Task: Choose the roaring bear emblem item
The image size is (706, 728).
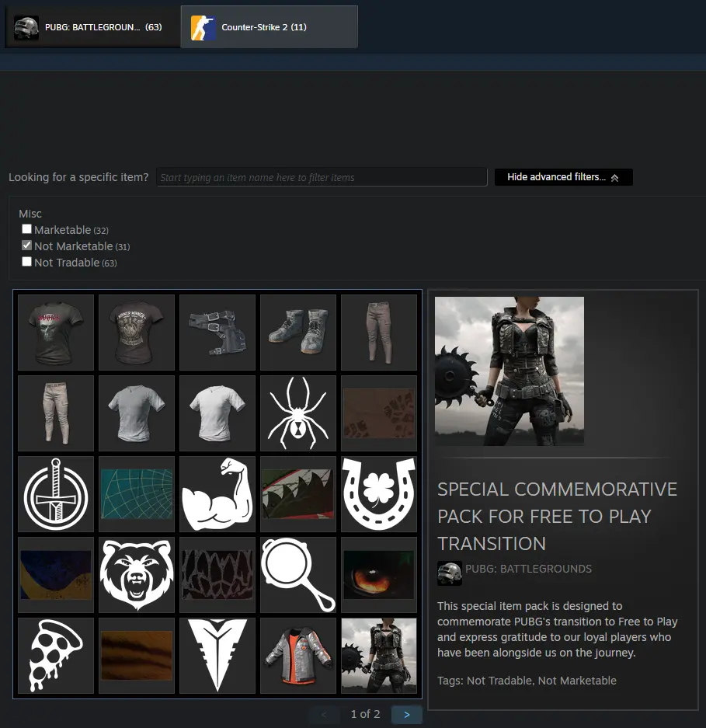Action: click(x=137, y=575)
